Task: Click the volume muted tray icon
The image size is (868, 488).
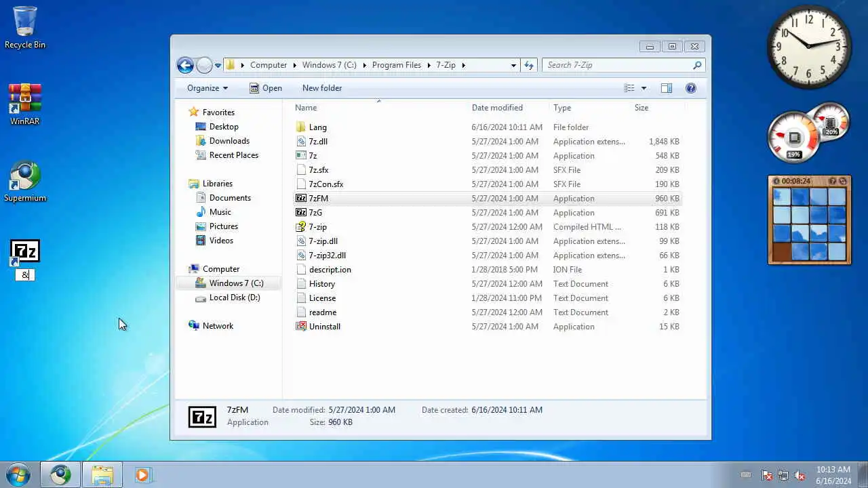Action: tap(800, 476)
